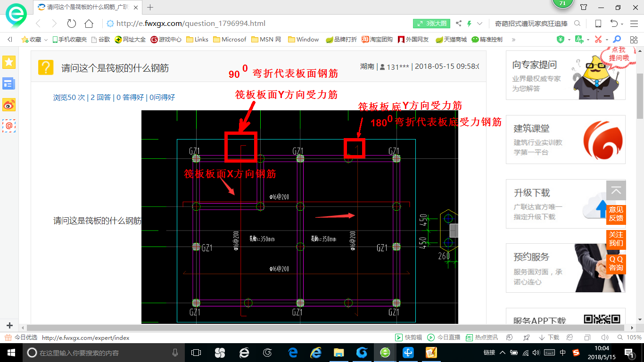Open the 游戏中心 bookmark
The height and width of the screenshot is (362, 644).
click(166, 40)
